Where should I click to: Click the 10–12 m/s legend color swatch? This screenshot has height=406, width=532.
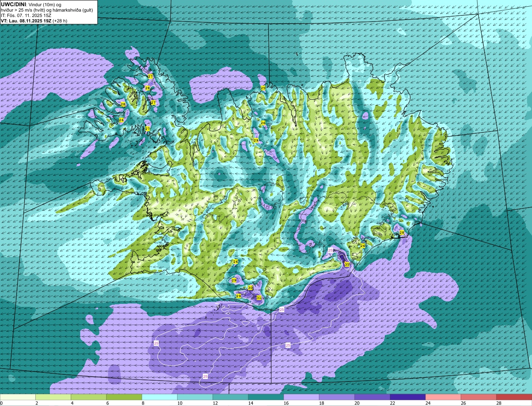click(195, 397)
